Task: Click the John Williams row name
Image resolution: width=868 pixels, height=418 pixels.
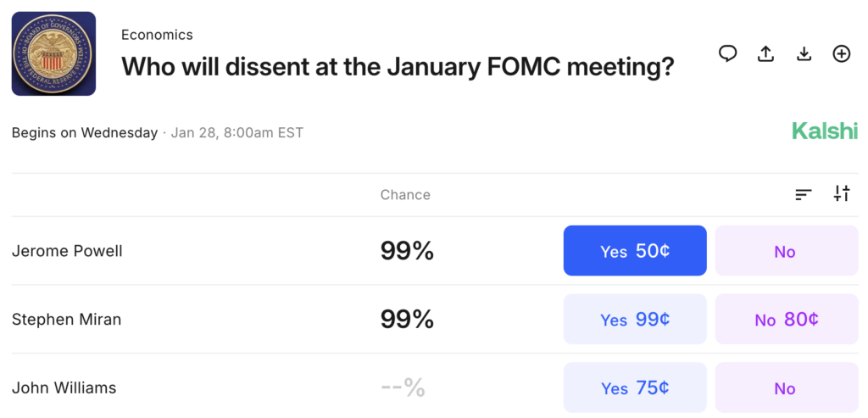Action: click(64, 388)
